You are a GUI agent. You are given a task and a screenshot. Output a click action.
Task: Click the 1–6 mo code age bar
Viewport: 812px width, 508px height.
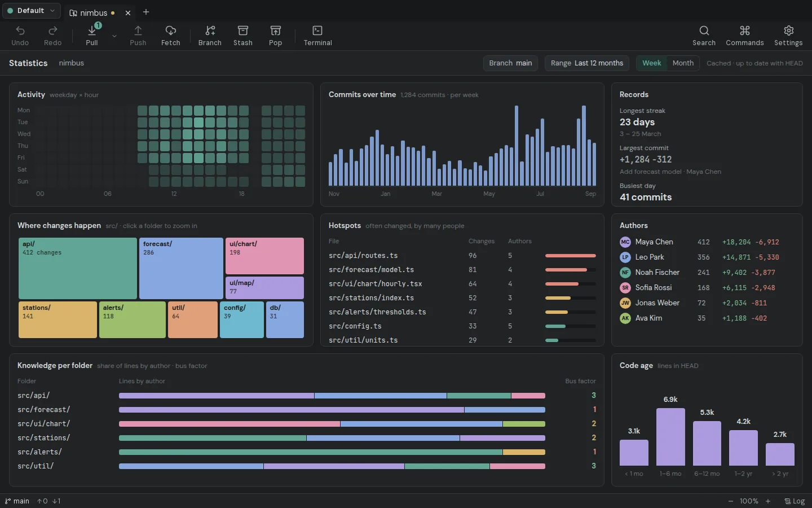(x=670, y=437)
